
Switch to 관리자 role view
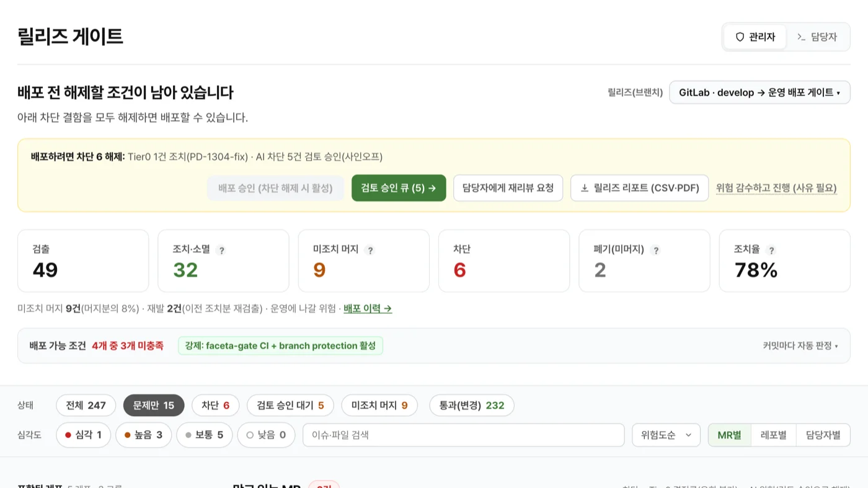pyautogui.click(x=755, y=37)
